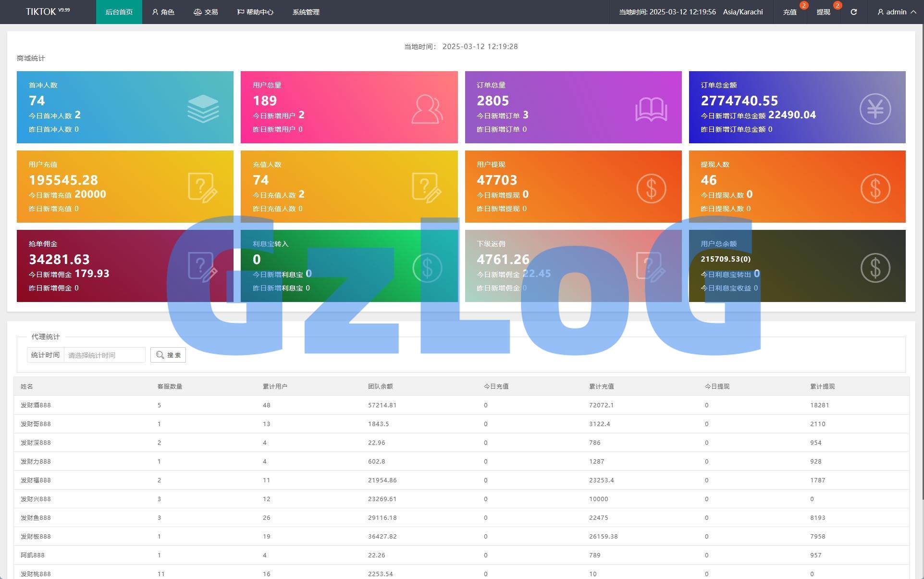Click the open book icon in 订单总量 card

651,109
